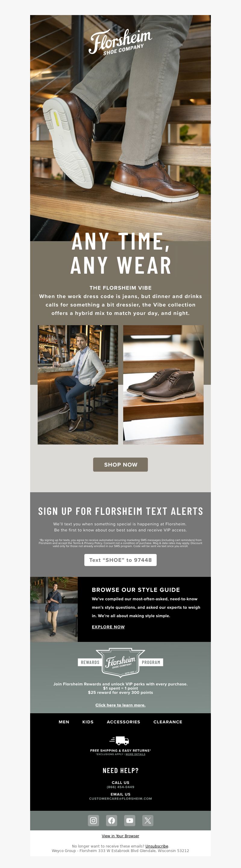Click the View in Your Browser link
The image size is (241, 868).
[120, 836]
